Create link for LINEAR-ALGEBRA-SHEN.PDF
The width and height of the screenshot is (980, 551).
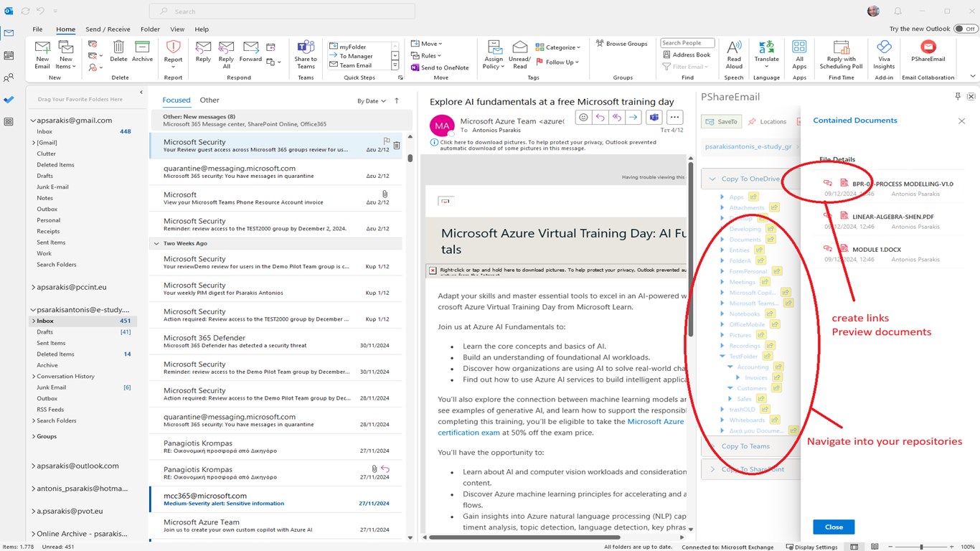tap(827, 216)
